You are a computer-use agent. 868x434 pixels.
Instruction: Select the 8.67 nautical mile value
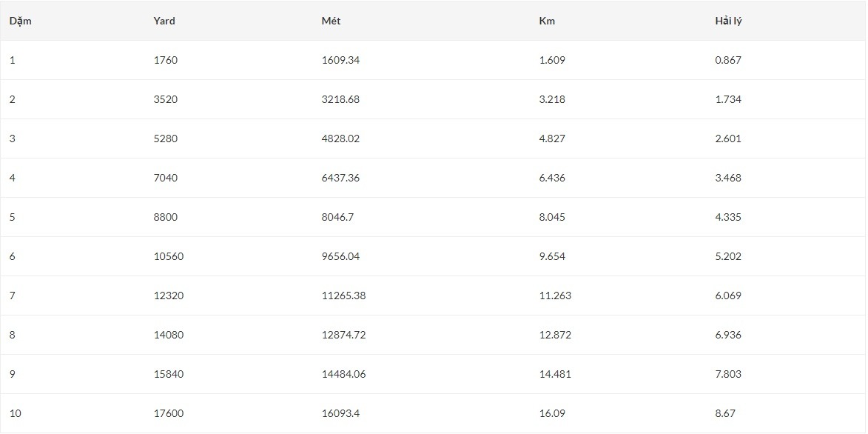[x=725, y=413]
